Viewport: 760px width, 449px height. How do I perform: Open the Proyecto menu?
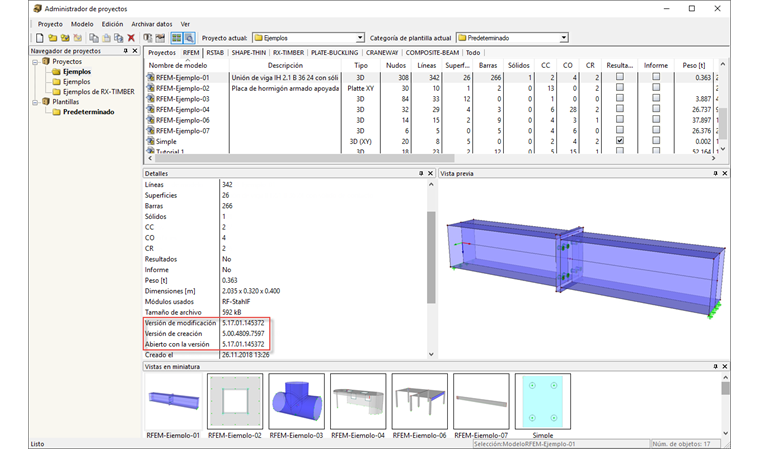click(50, 24)
